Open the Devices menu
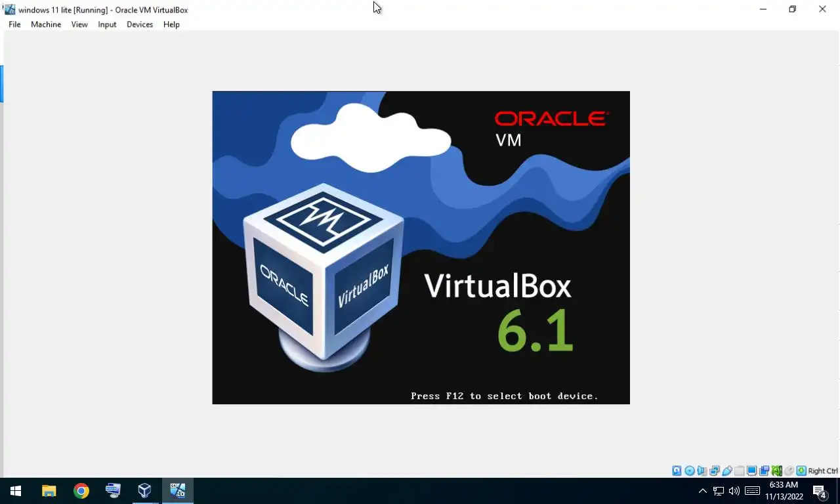 [x=140, y=24]
